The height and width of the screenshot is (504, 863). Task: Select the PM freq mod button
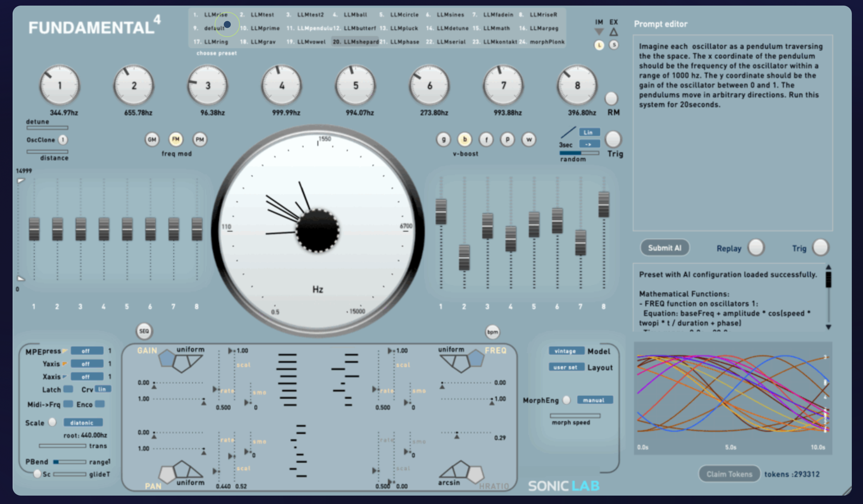point(200,139)
